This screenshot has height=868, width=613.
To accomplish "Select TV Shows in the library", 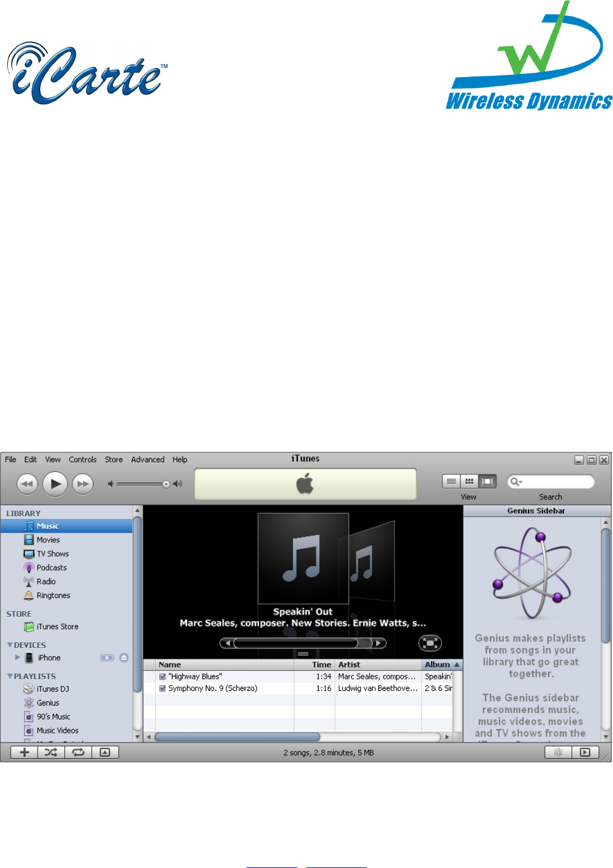I will [x=66, y=554].
